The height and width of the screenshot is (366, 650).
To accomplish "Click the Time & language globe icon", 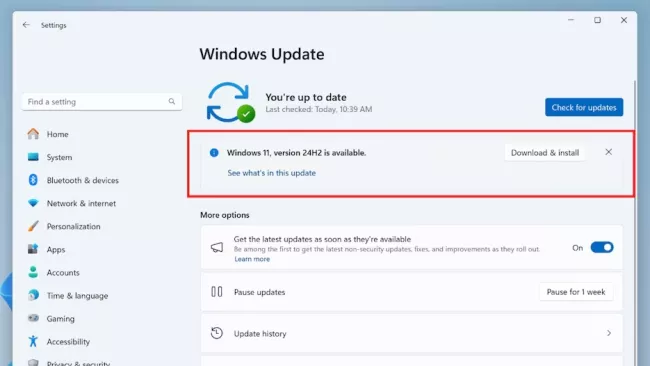I will point(33,295).
